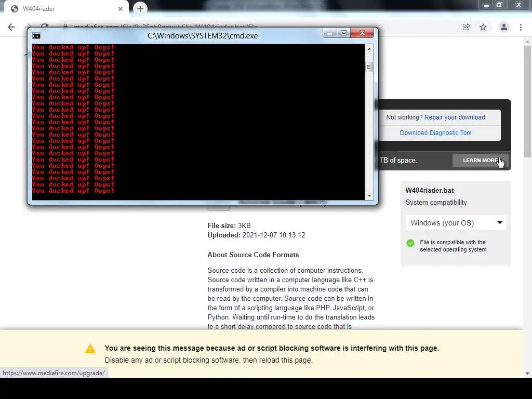This screenshot has width=532, height=399.
Task: Maximize the cmd.exe window
Action: coord(344,33)
